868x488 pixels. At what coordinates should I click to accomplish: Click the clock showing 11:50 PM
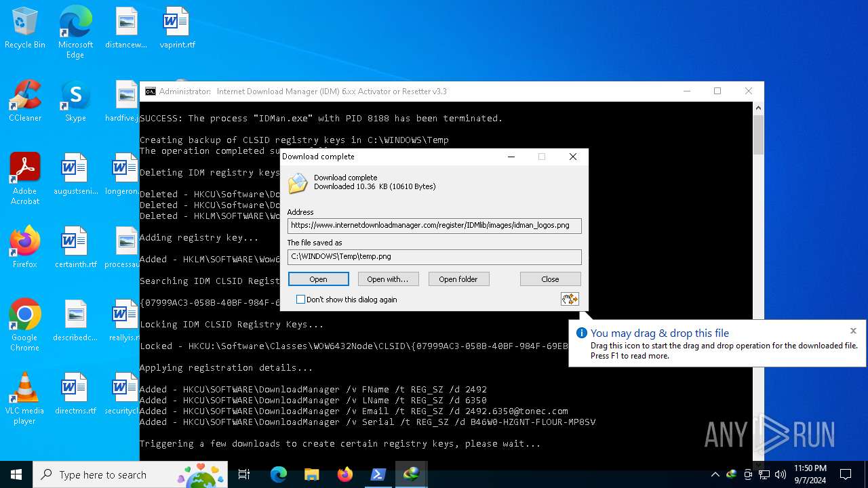pos(810,474)
